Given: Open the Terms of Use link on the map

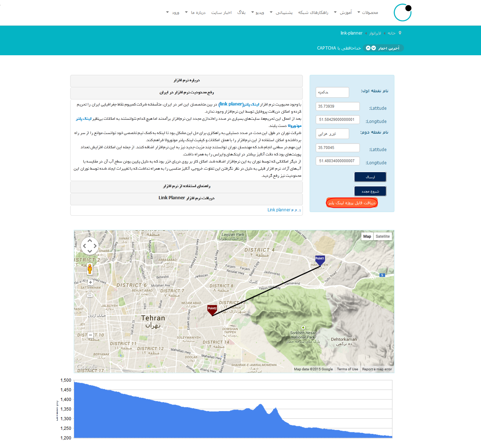Looking at the screenshot, I should click(347, 369).
